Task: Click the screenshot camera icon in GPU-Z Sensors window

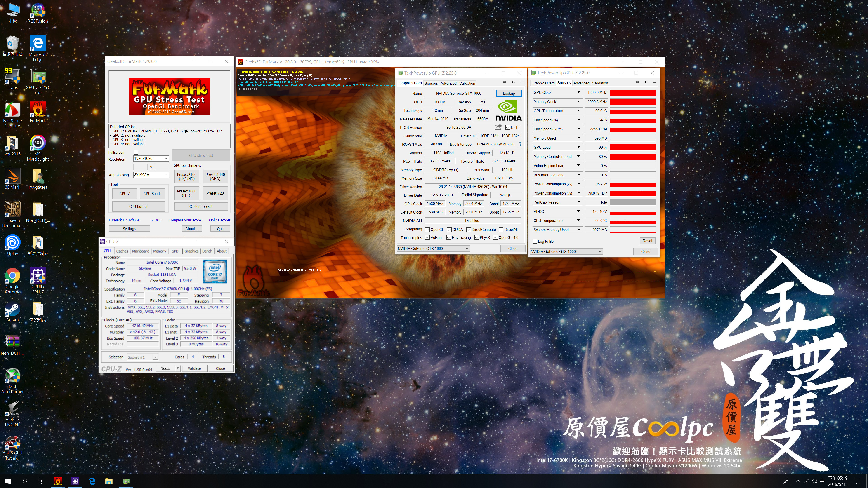Action: (637, 82)
